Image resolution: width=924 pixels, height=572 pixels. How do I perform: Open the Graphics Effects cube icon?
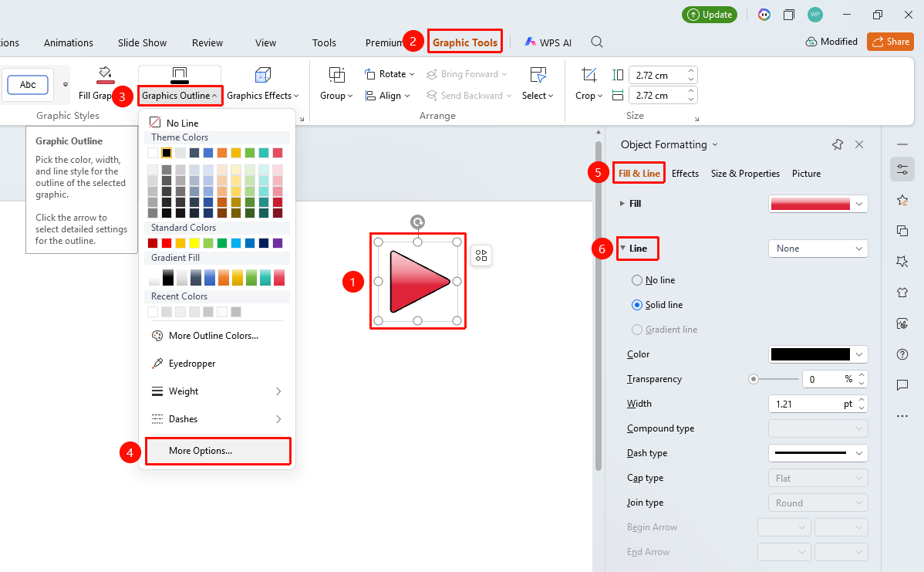point(263,75)
